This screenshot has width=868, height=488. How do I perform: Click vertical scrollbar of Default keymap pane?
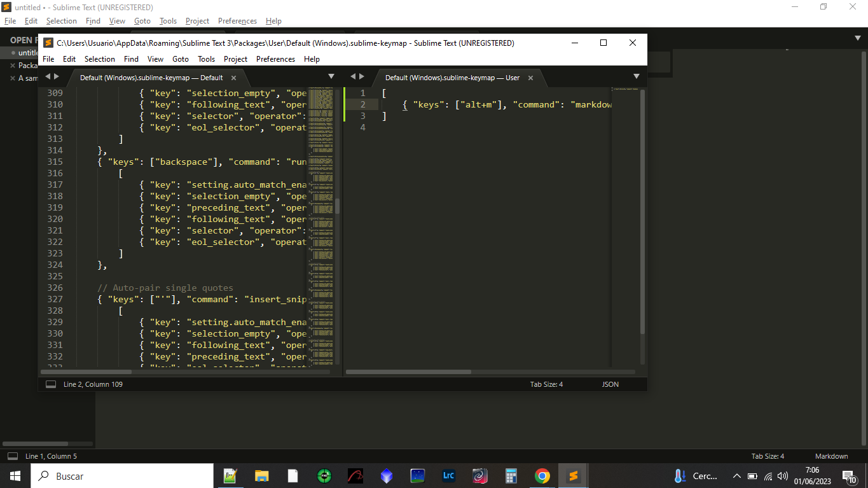[x=338, y=207]
